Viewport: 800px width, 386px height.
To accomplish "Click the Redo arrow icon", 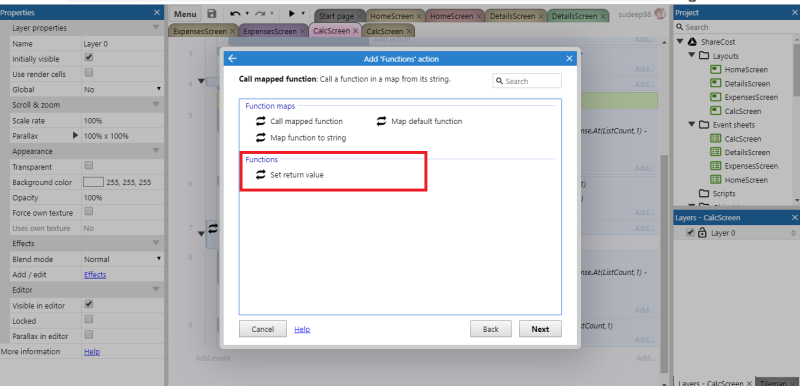I will pyautogui.click(x=261, y=14).
